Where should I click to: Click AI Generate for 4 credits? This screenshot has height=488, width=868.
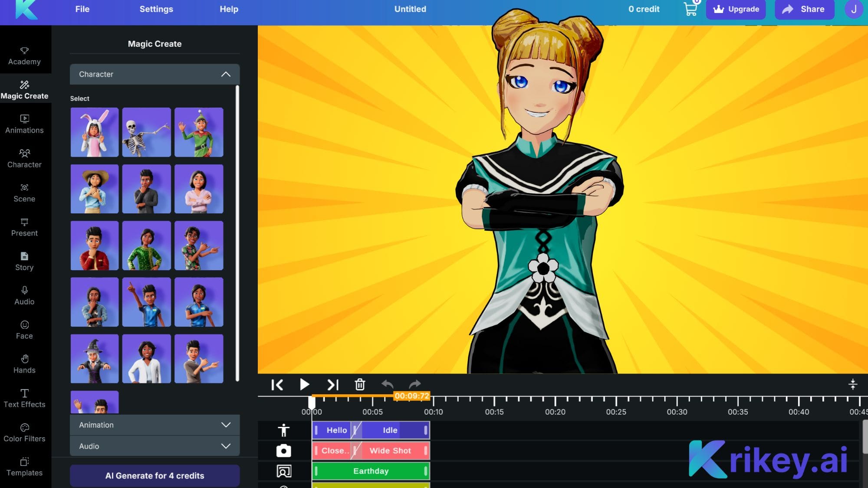pyautogui.click(x=155, y=475)
